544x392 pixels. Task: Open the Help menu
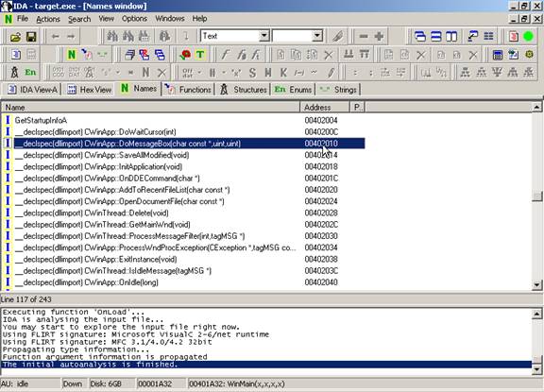[x=199, y=19]
